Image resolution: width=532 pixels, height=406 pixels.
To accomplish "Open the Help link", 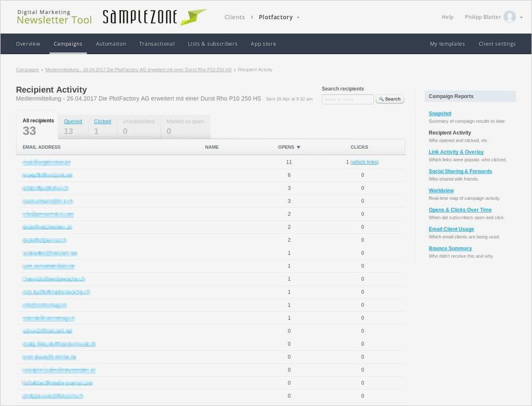I will (447, 17).
